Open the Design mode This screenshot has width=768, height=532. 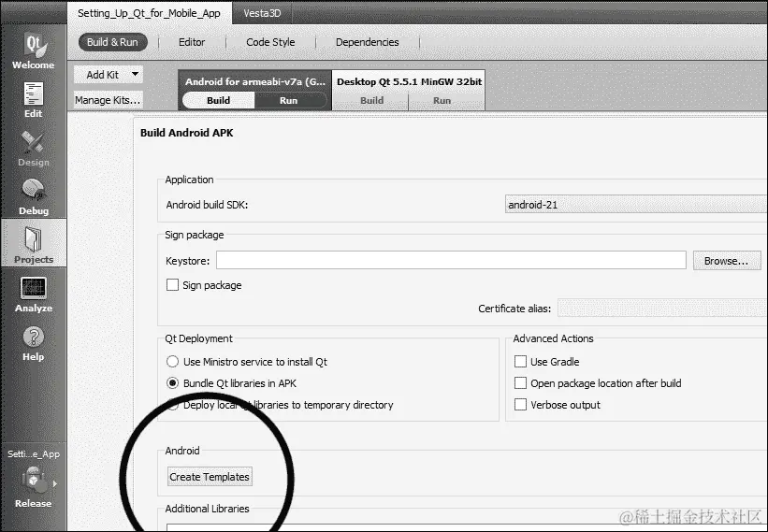[x=34, y=149]
